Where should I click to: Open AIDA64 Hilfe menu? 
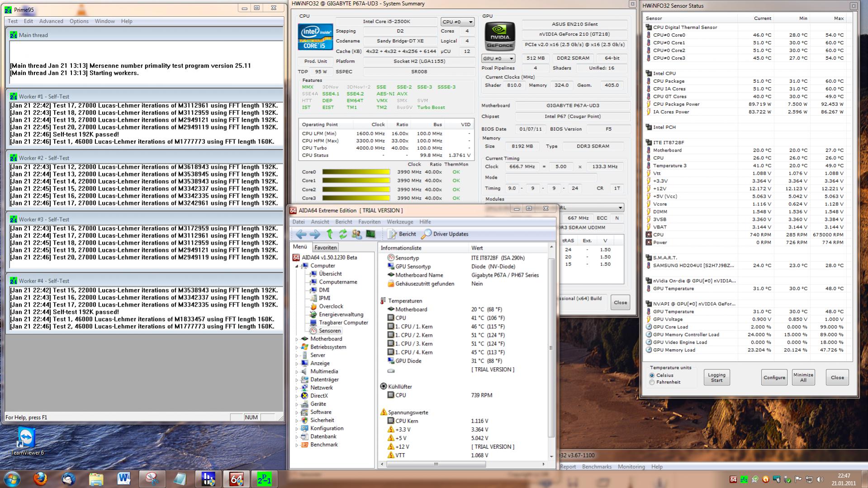pyautogui.click(x=425, y=222)
